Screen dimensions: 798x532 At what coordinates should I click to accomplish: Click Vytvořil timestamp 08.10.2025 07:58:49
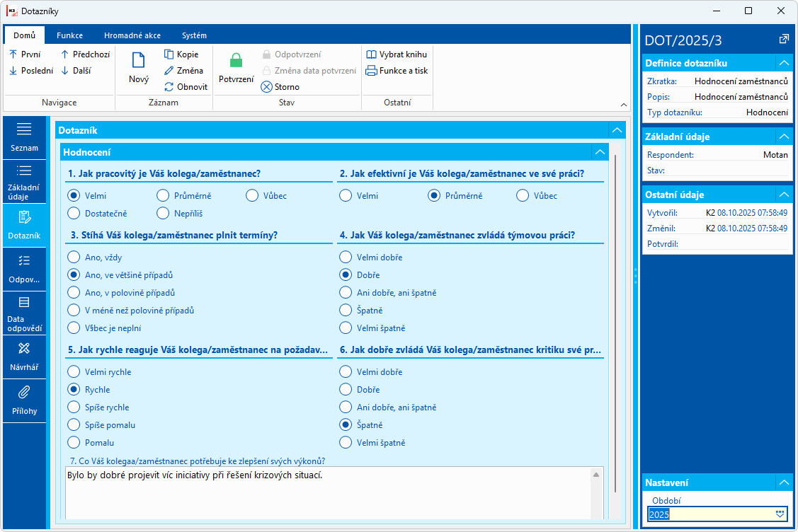coord(752,213)
